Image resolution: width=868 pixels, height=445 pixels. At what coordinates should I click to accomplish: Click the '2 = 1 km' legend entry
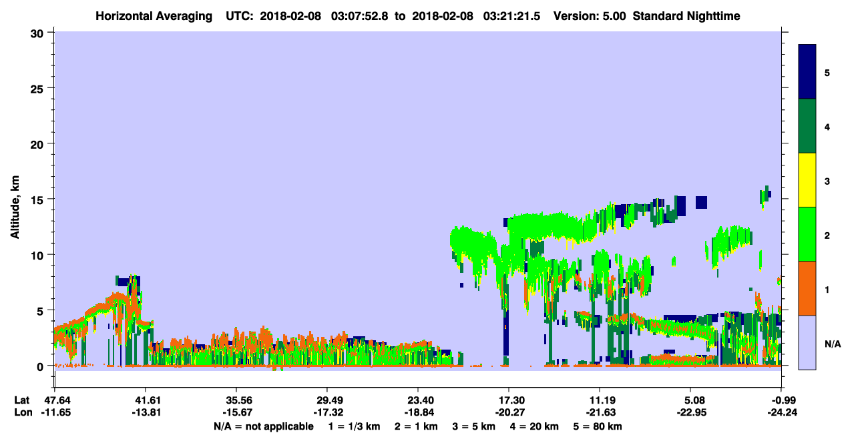[417, 426]
